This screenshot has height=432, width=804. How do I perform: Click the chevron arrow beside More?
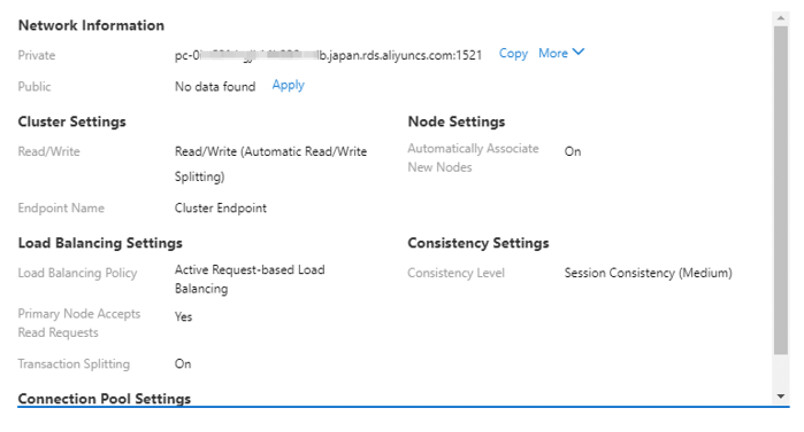(578, 53)
